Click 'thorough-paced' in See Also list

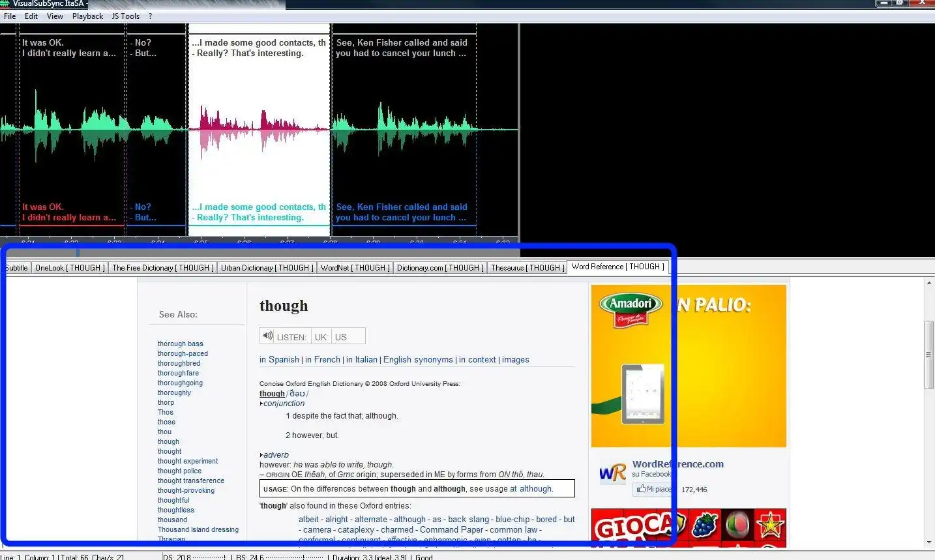tap(183, 353)
